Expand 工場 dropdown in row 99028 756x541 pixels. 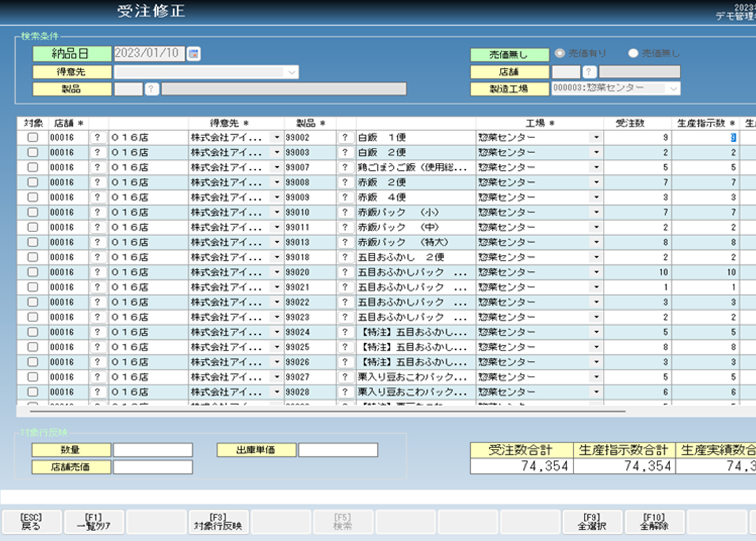[x=596, y=392]
